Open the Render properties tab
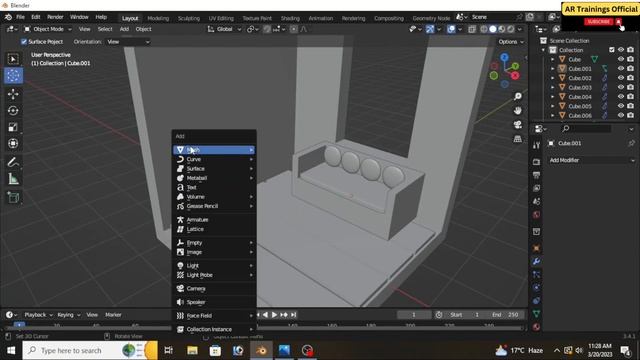640x360 pixels. pos(536,162)
